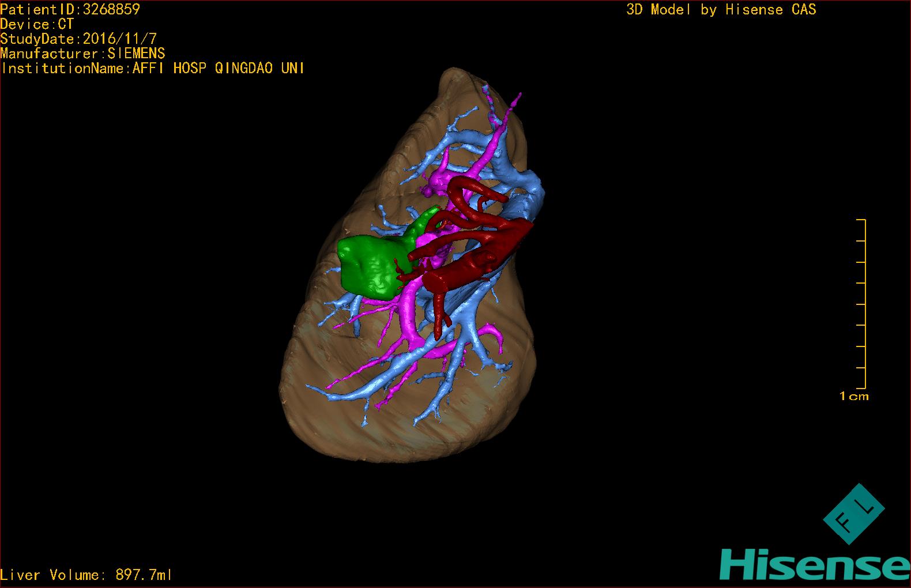Screen dimensions: 911x588
Task: Click the InstitutionName AFFI HOSP QINGDAO UNI text
Action: coord(153,69)
